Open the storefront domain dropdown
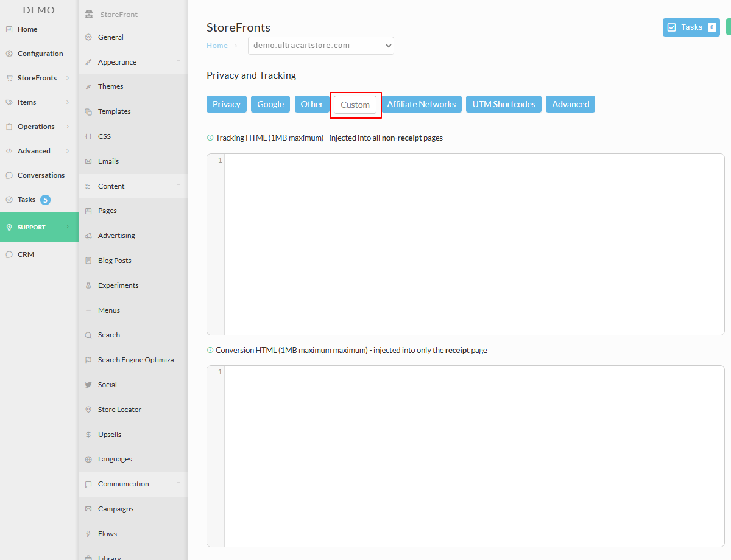Screen dimensions: 731x560 (321, 46)
